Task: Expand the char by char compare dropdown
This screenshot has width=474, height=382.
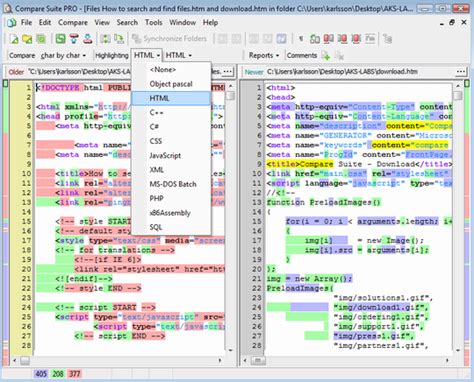Action: [x=63, y=55]
